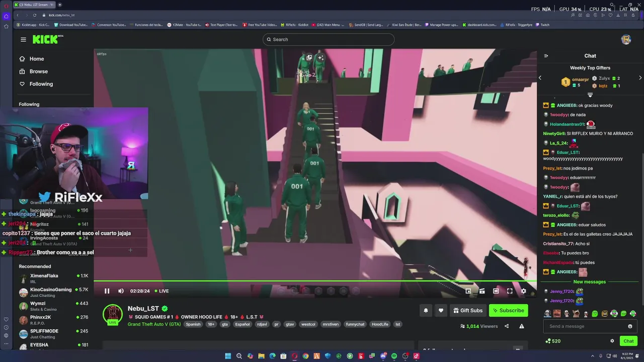This screenshot has width=644, height=362.
Task: Subscribe to Nebu_LST channel
Action: click(508, 311)
